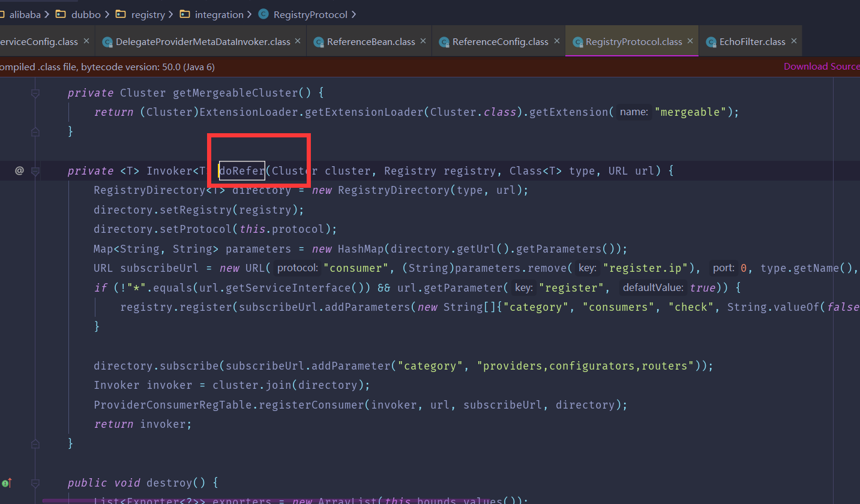Open the integration breadcrumb segment
This screenshot has height=504, width=860.
(x=220, y=14)
